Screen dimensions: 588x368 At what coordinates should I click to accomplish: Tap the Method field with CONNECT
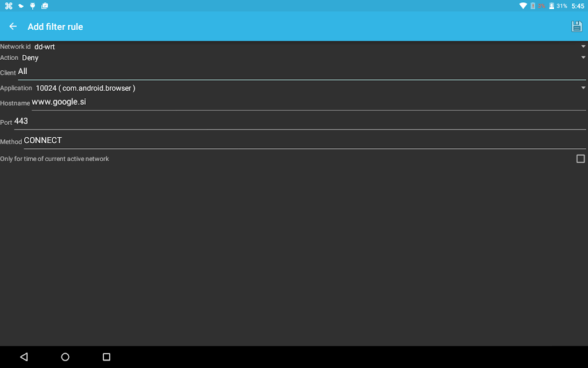[x=305, y=141]
